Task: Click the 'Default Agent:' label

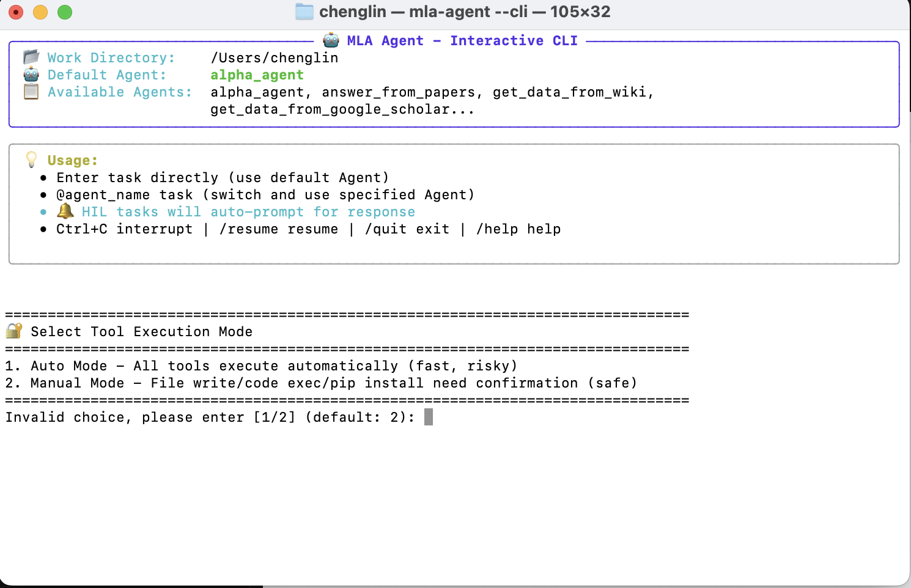Action: (x=107, y=75)
